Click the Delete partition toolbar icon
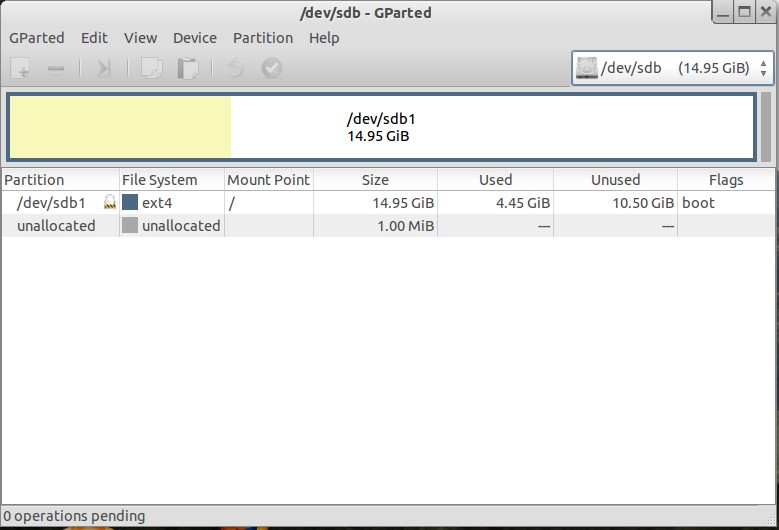Viewport: 779px width, 530px height. pyautogui.click(x=56, y=69)
